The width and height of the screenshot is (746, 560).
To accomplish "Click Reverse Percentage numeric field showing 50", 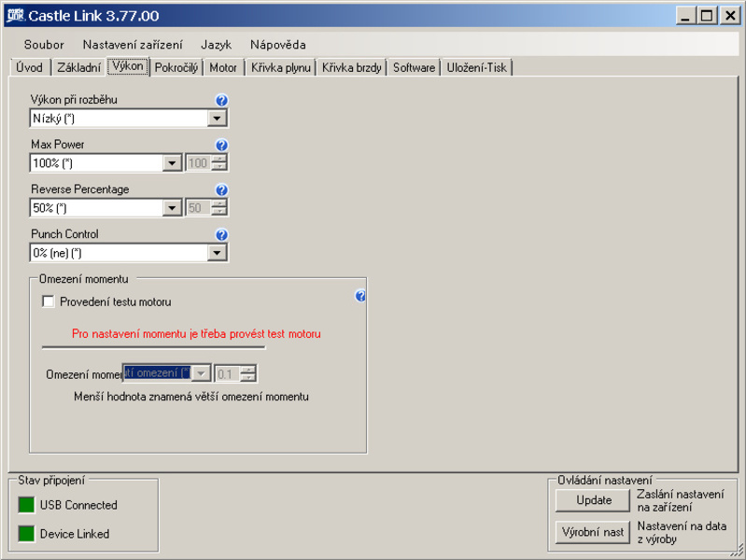I will (198, 208).
